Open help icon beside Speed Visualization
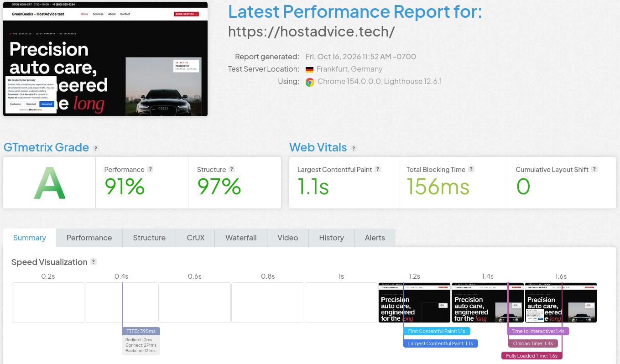 (x=94, y=262)
